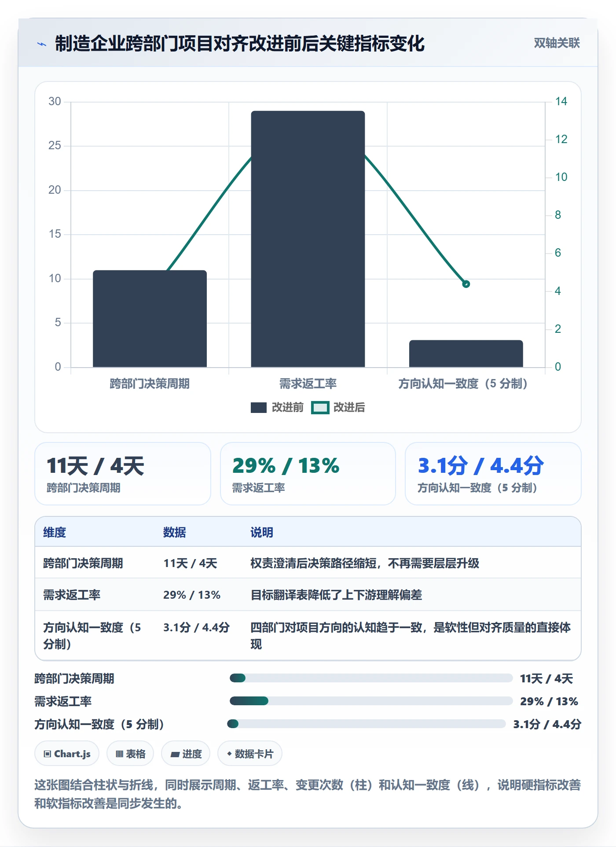Image resolution: width=616 pixels, height=847 pixels.
Task: Click the 29% / 13% value beside the progress bar
Action: 549,701
